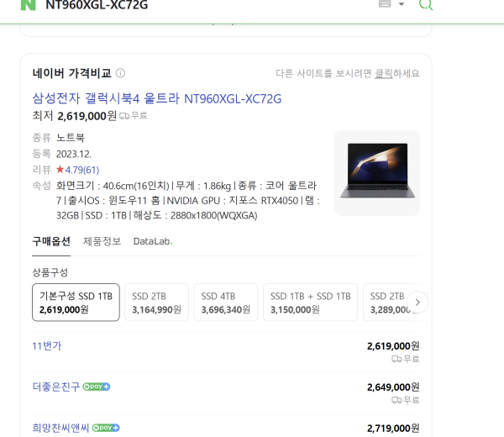The image size is (504, 437).
Task: Show more options with right chevron arrow
Action: (x=417, y=303)
